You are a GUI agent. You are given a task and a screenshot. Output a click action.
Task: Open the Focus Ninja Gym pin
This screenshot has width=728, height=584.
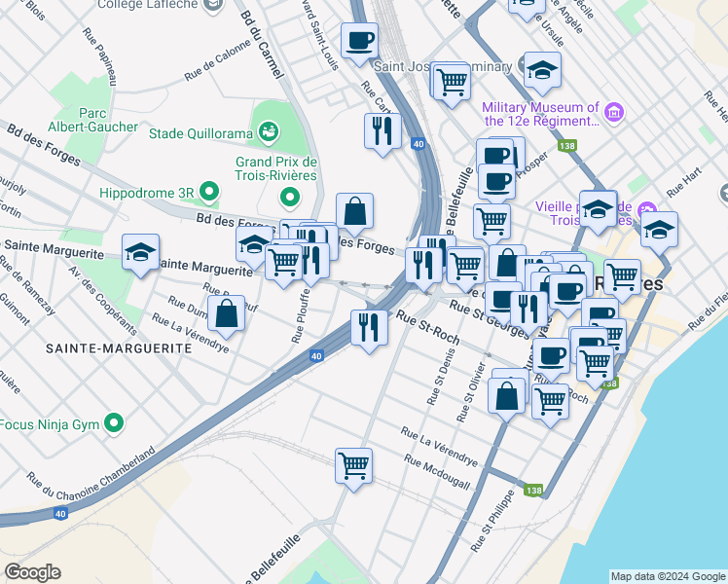coord(114,422)
